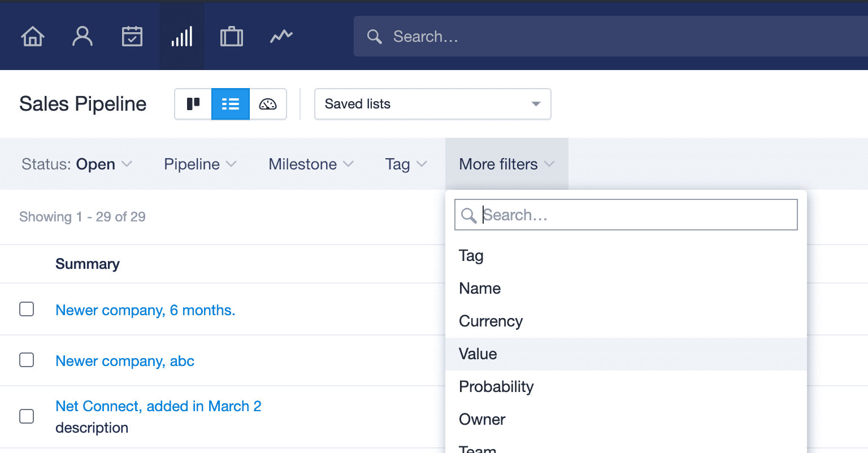This screenshot has width=868, height=453.
Task: Open 'Net Connect, added in March 2' opportunity
Action: point(158,406)
